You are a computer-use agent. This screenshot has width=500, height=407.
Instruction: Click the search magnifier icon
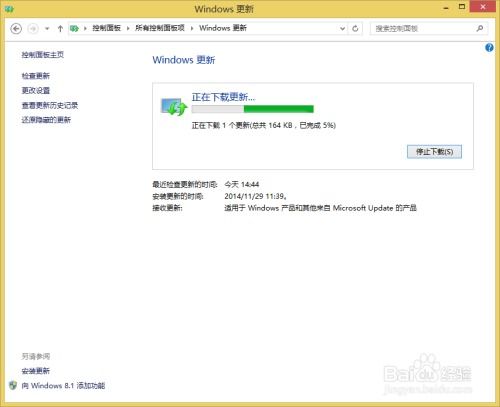479,28
